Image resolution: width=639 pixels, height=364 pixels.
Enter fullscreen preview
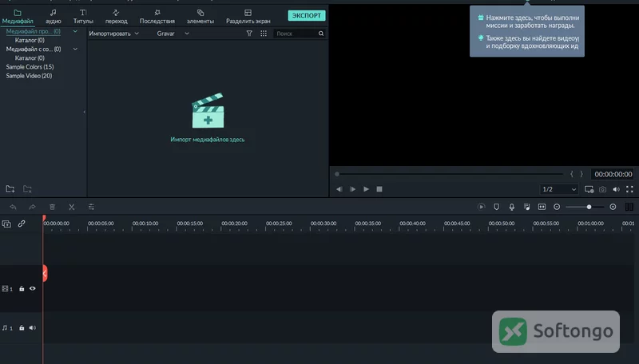coord(629,189)
